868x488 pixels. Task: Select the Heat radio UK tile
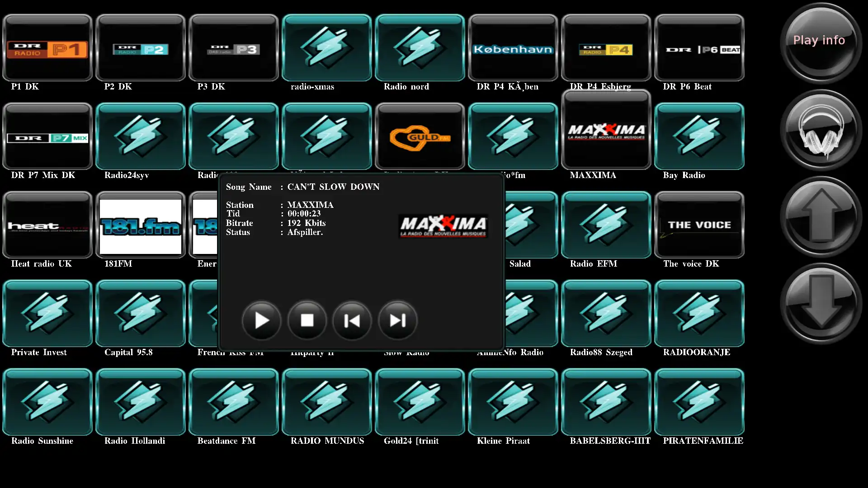click(47, 225)
